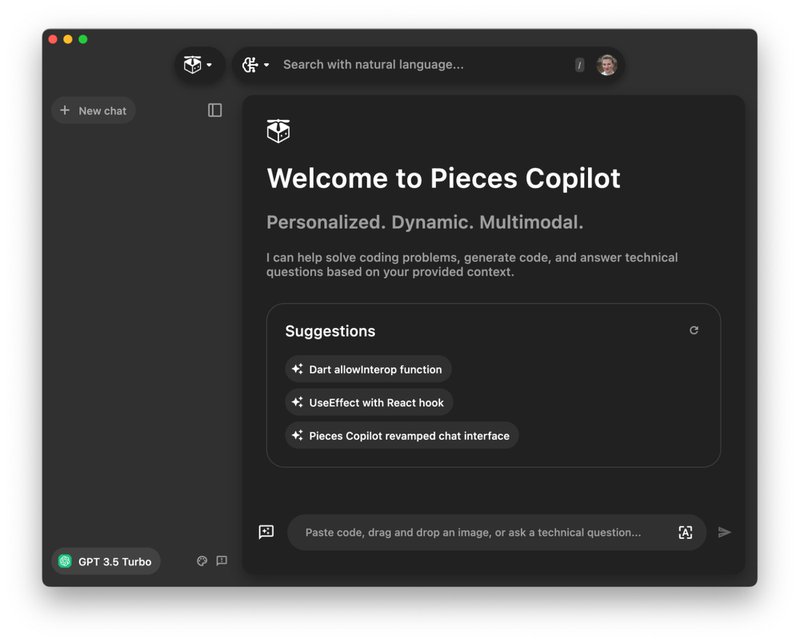800x643 pixels.
Task: Choose Pieces Copilot revamped chat interface suggestion
Action: pos(402,435)
